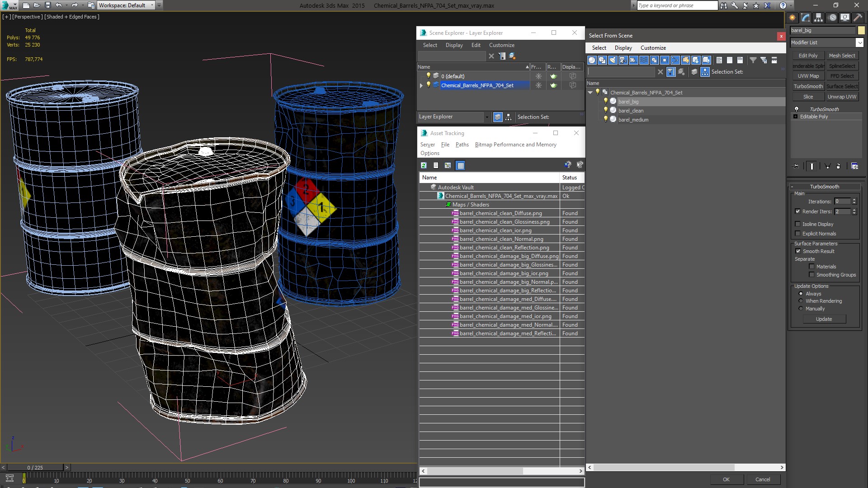Select barel_medium in the scene list

click(x=633, y=120)
